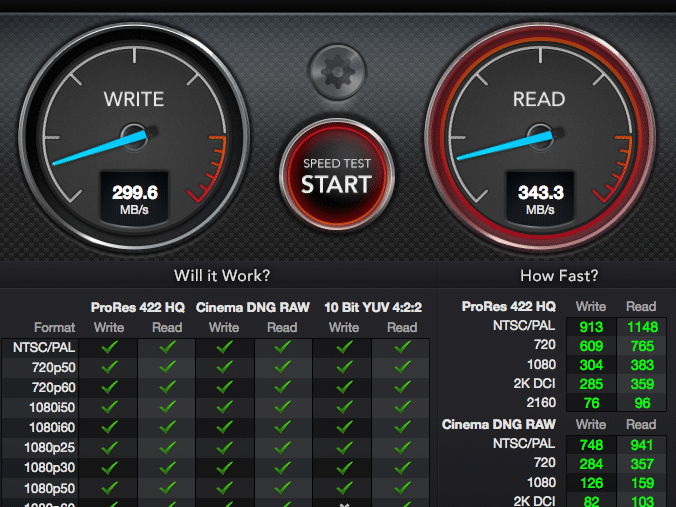This screenshot has width=676, height=507.
Task: Click 1080i60 checkmark under 10 Bit YUV Read
Action: [402, 427]
